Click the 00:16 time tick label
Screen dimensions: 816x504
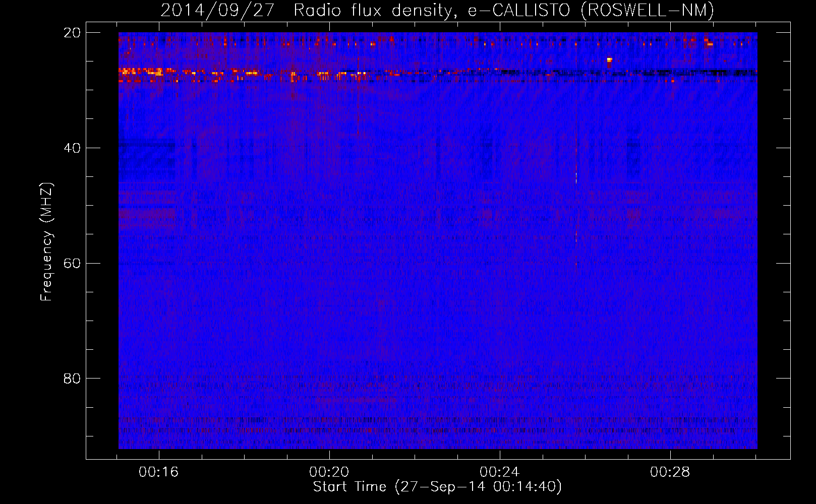(x=159, y=472)
